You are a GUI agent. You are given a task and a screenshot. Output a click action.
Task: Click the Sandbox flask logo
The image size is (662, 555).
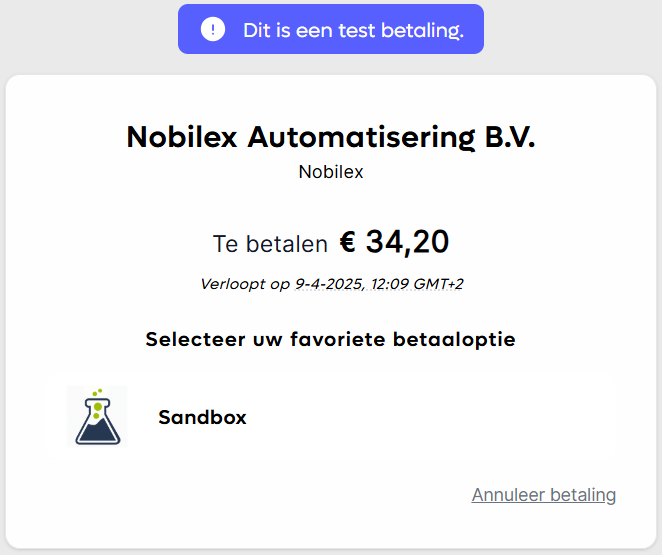pos(97,416)
